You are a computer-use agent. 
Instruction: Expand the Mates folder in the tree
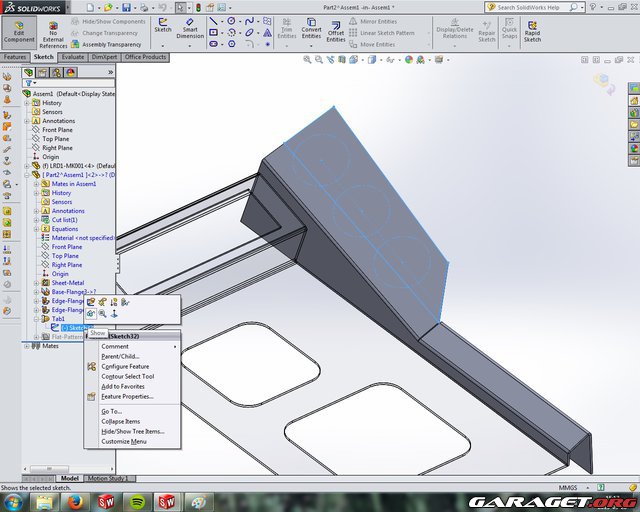27,346
